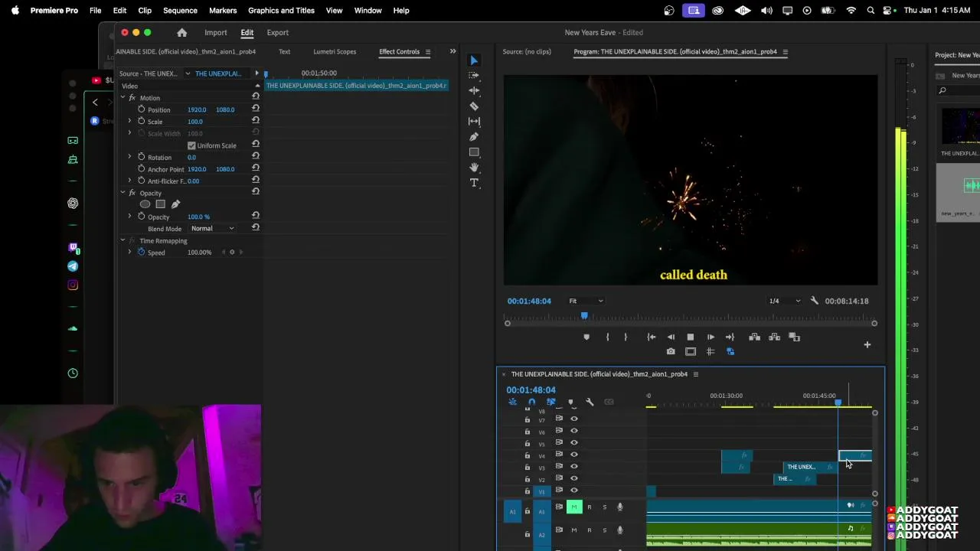Collapse the Motion effect group

[122, 98]
